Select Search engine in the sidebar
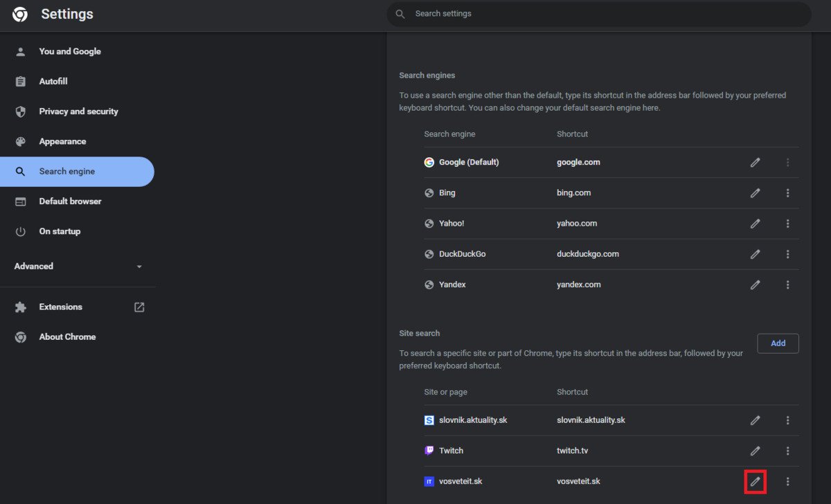Viewport: 831px width, 504px height. coord(77,172)
